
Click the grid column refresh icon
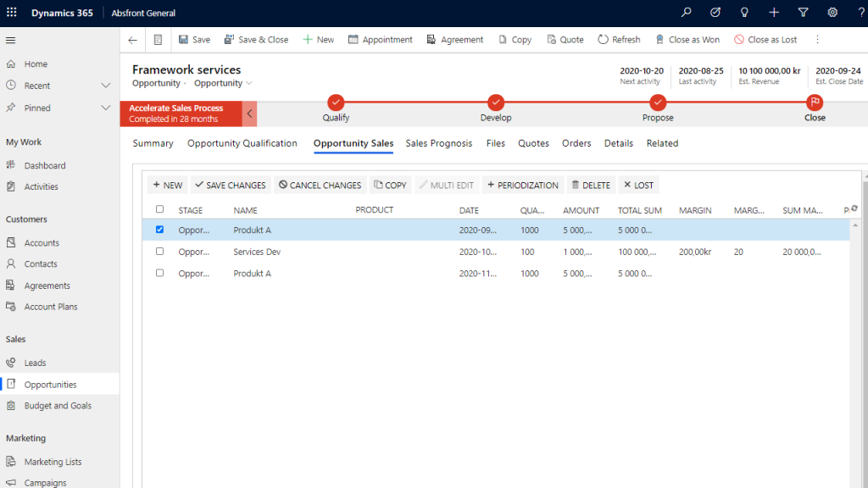(854, 208)
